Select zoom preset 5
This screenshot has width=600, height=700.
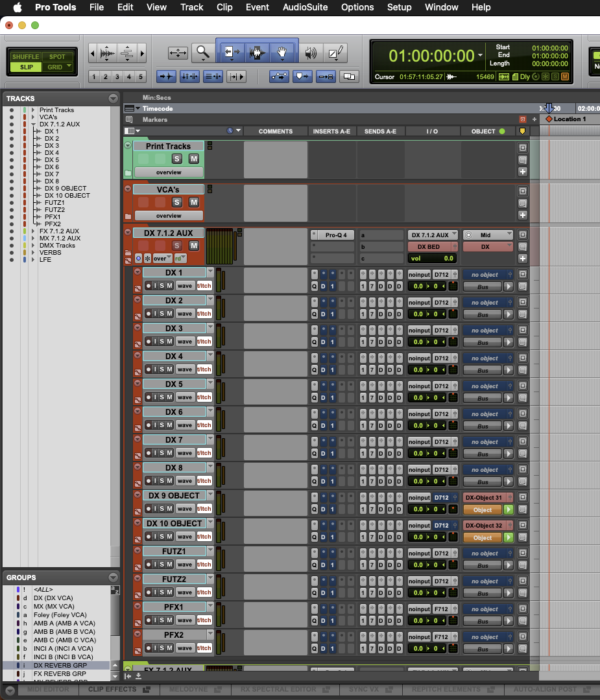click(x=140, y=76)
